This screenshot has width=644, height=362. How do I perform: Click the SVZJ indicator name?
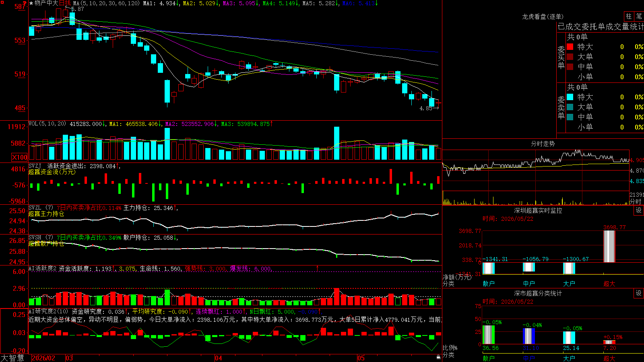point(35,166)
